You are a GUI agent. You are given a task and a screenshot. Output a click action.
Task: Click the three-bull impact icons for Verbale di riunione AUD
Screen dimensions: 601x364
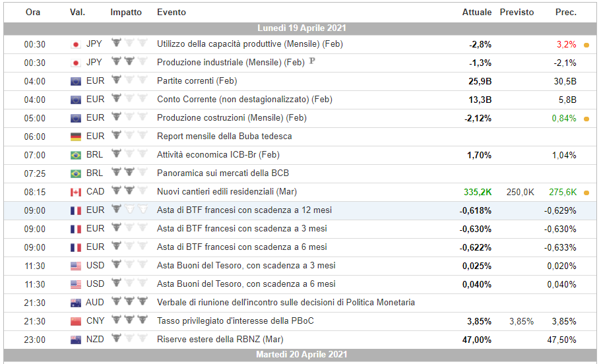click(x=129, y=301)
